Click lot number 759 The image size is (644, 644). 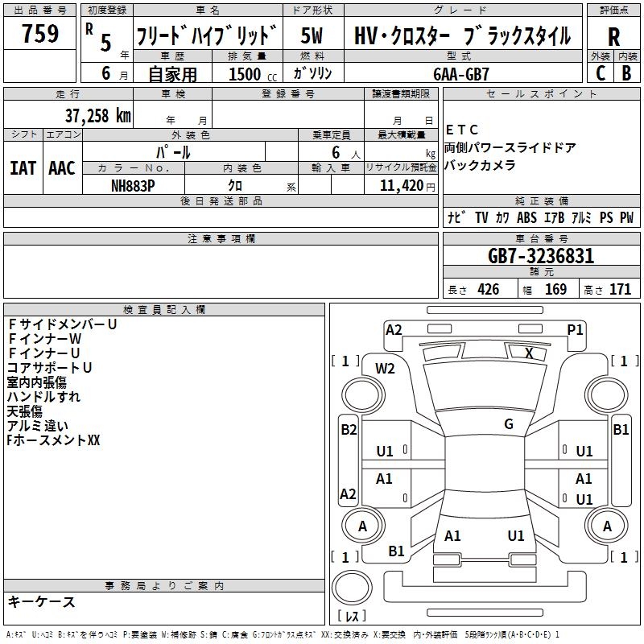(40, 35)
